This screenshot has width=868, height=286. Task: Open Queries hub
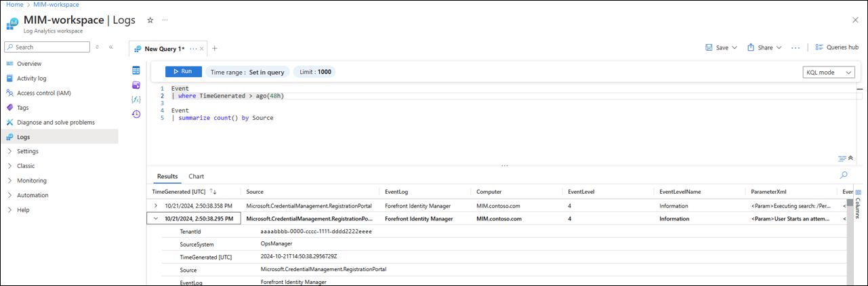[836, 47]
